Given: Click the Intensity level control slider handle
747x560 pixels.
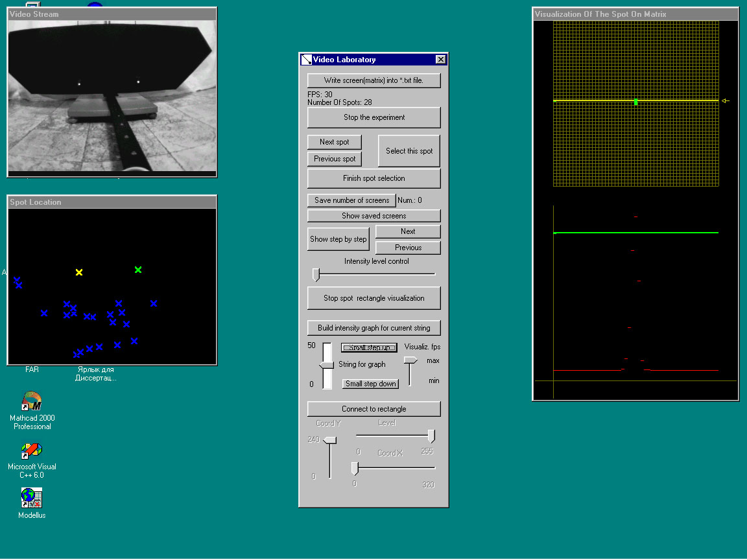Looking at the screenshot, I should (x=316, y=275).
